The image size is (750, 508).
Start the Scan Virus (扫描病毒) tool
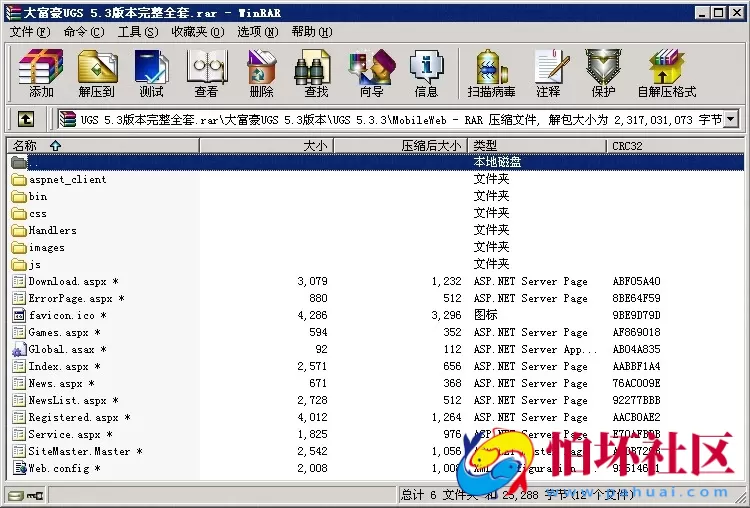click(491, 73)
